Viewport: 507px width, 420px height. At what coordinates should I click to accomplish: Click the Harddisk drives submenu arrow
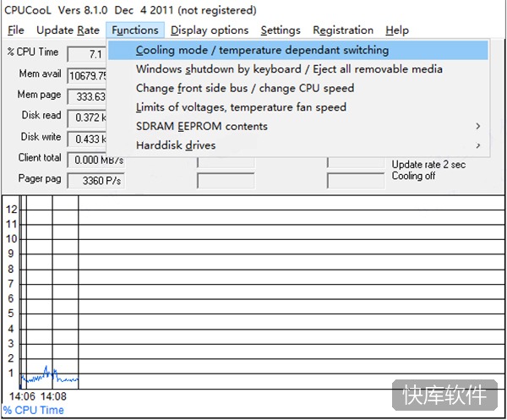click(x=478, y=145)
